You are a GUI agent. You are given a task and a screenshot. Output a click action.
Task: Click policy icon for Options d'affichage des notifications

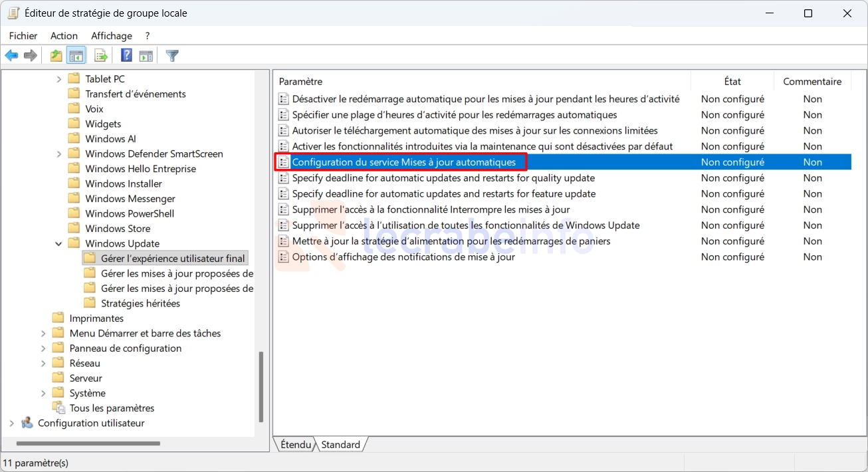(x=284, y=257)
